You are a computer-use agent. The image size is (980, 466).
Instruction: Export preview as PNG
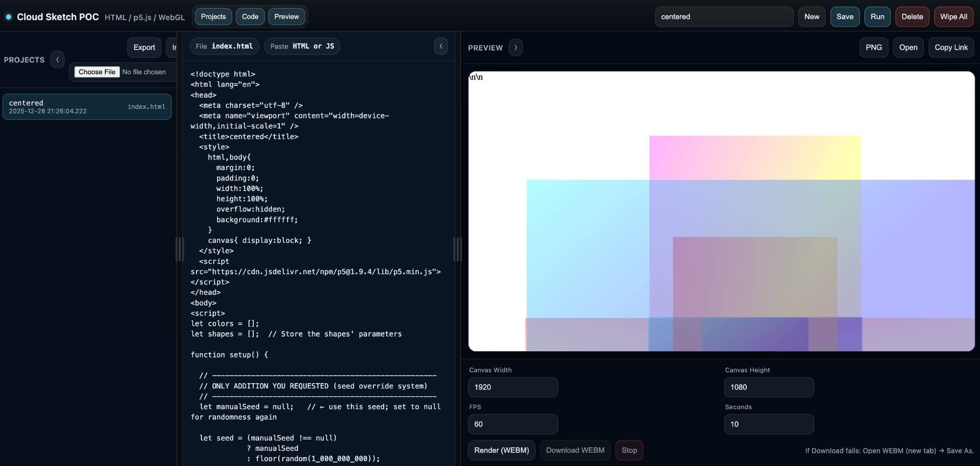873,48
